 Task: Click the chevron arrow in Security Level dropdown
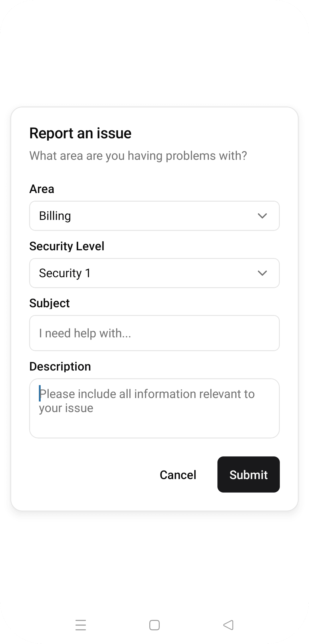coord(262,273)
